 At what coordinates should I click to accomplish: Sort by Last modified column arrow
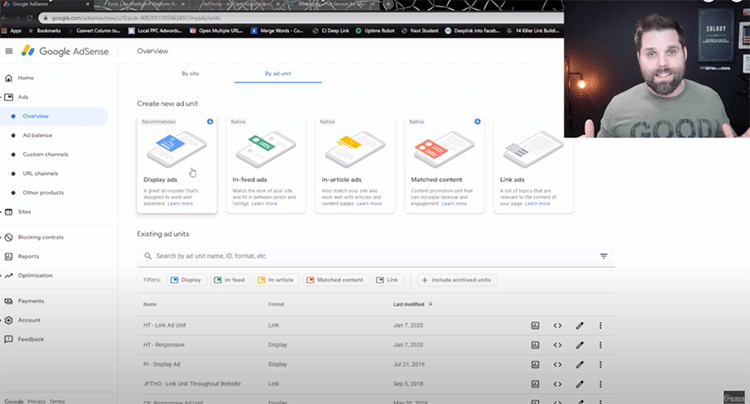(433, 304)
